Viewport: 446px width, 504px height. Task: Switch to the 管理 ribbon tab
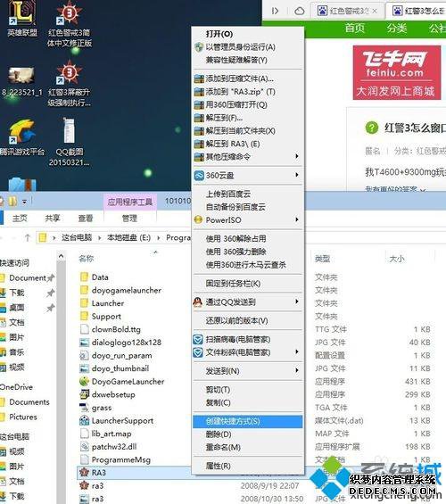point(130,219)
